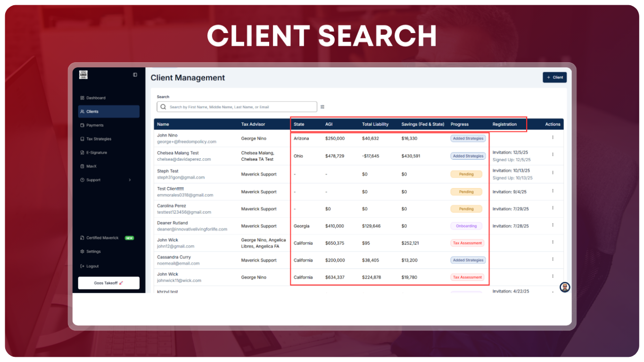
Task: Open Tax Strategies from the sidebar
Action: [99, 139]
